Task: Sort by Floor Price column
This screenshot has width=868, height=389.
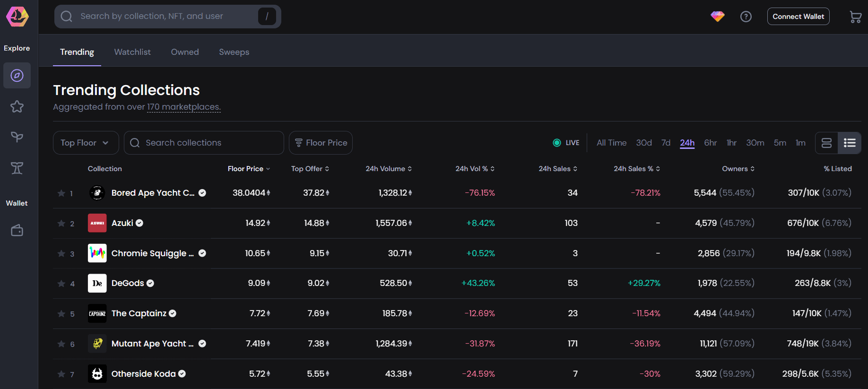Action: 249,169
